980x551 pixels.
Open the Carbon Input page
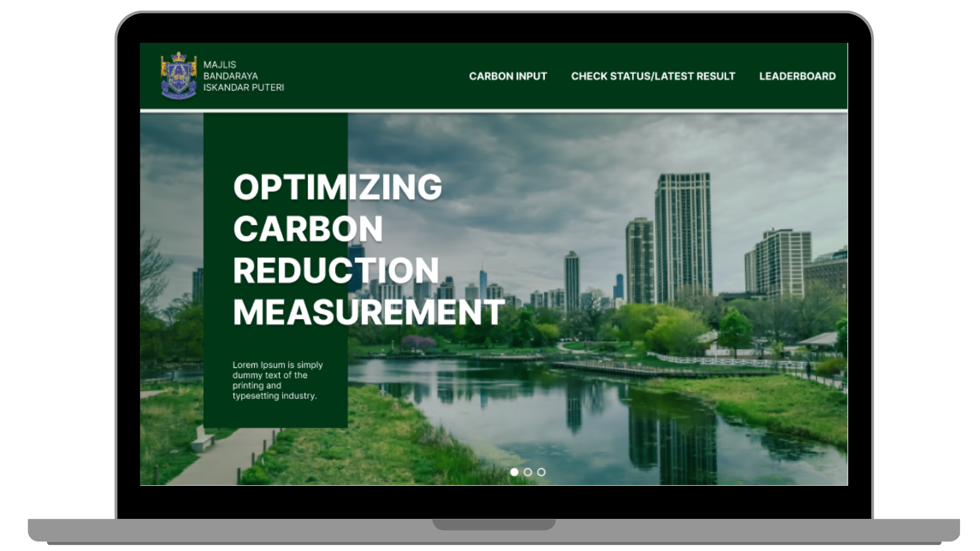click(x=508, y=77)
